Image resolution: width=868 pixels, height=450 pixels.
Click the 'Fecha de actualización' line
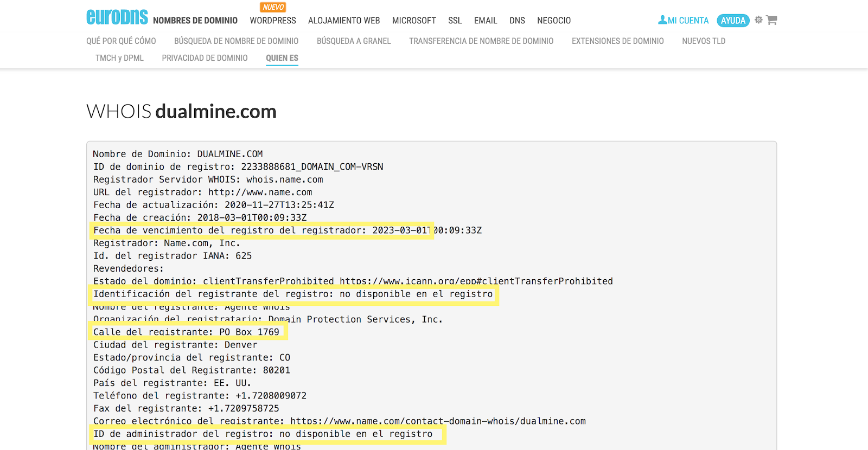point(214,205)
